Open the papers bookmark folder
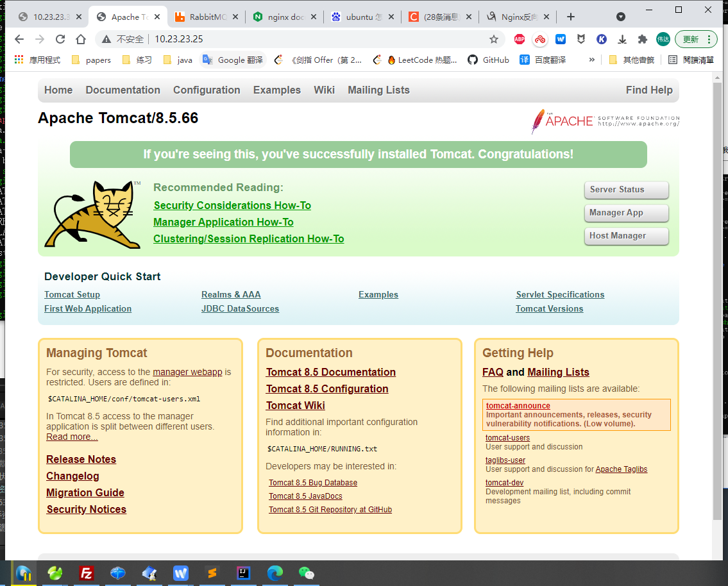The image size is (728, 586). click(92, 60)
